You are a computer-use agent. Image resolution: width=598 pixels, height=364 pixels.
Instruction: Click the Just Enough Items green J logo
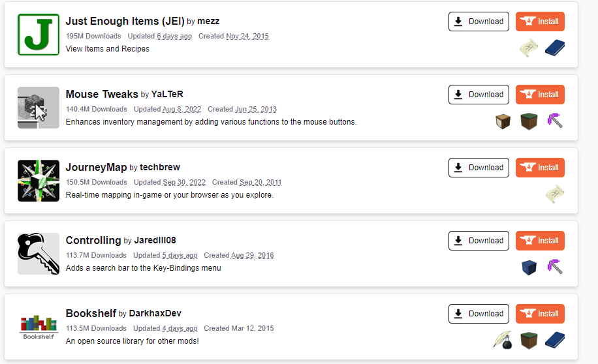click(x=39, y=35)
